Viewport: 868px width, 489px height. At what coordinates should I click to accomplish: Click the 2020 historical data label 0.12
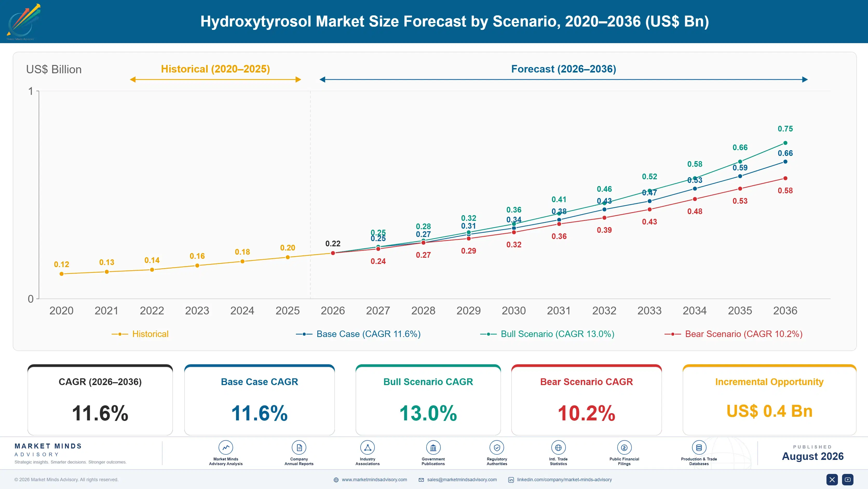point(61,265)
